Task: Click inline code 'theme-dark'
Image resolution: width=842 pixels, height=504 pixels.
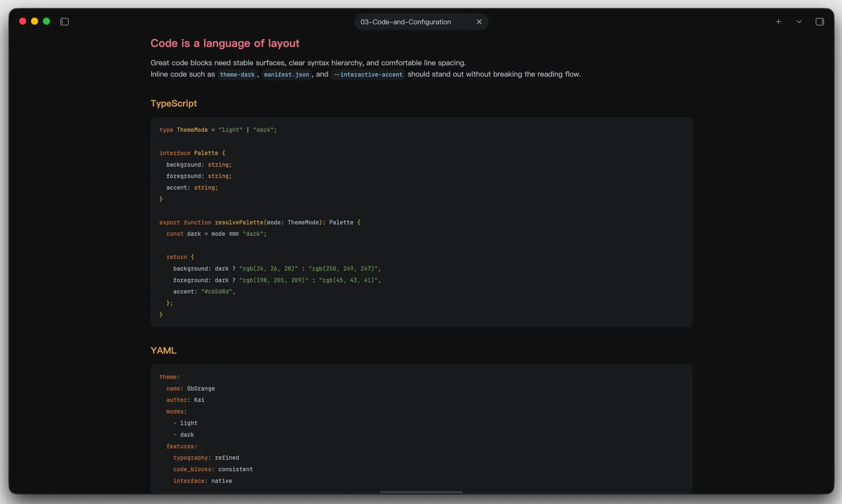Action: [237, 74]
